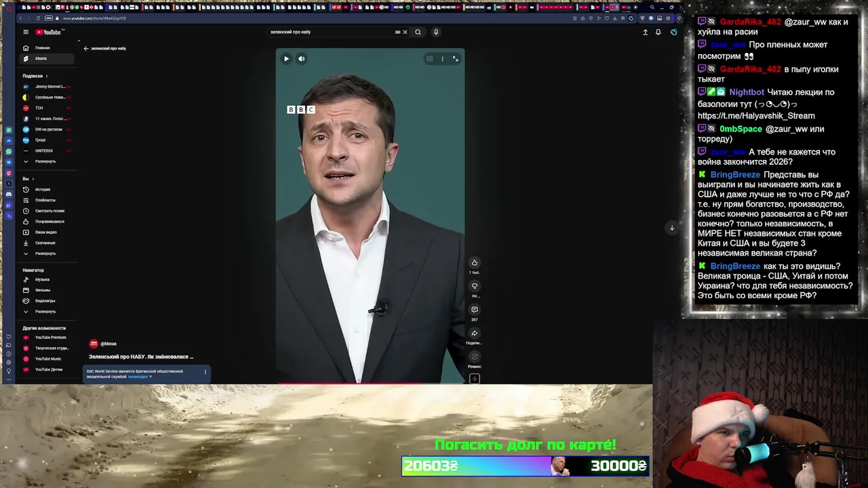Open the sound source thumbnail below Ремикс

pyautogui.click(x=475, y=379)
